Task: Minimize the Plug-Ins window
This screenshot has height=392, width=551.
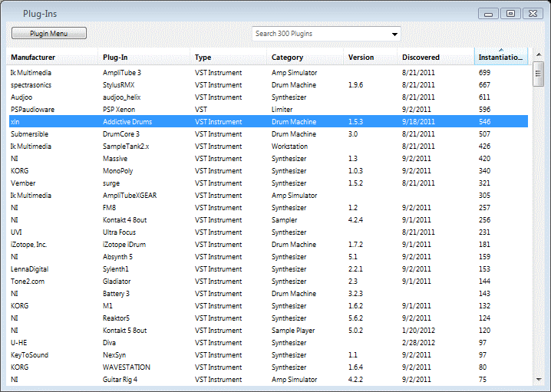Action: coord(488,14)
